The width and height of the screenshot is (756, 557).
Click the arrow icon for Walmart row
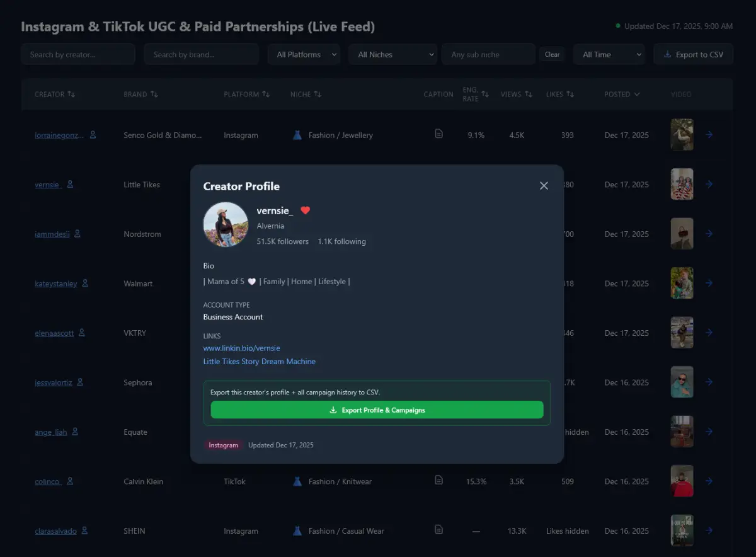coord(709,284)
